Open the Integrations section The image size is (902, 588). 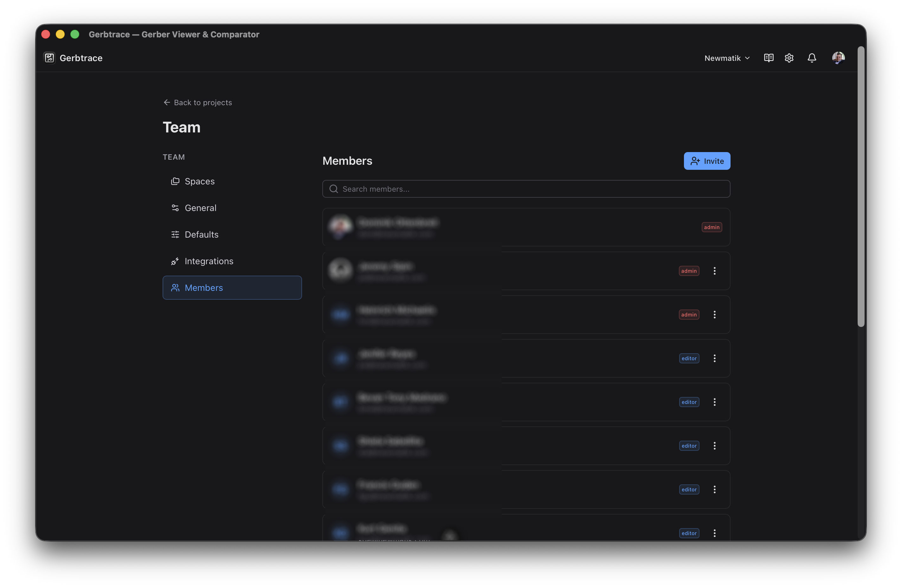[232, 261]
